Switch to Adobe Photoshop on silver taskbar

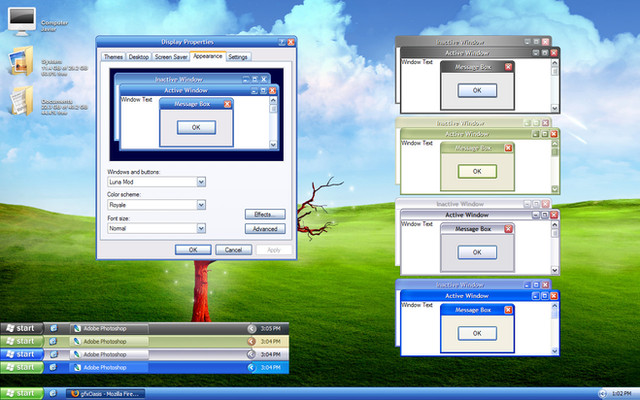(109, 354)
